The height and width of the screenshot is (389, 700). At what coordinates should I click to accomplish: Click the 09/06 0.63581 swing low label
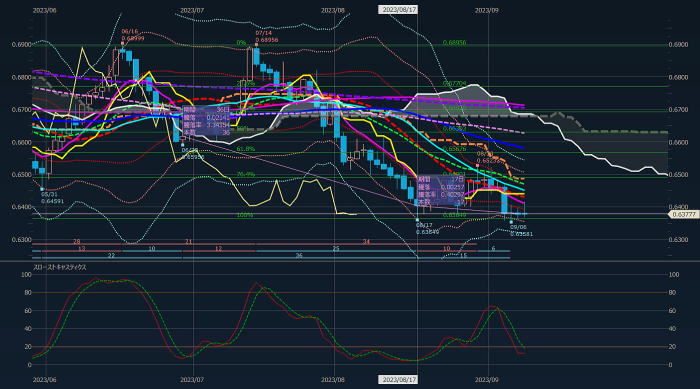click(x=521, y=230)
